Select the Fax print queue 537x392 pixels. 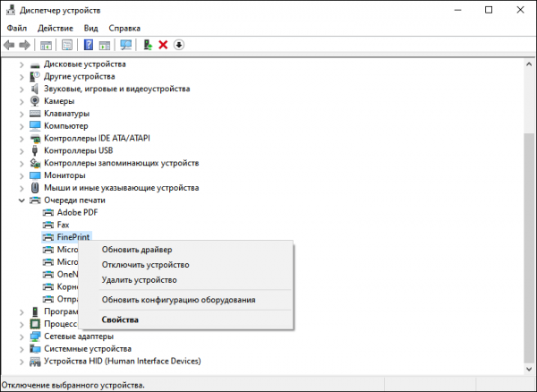click(x=63, y=225)
